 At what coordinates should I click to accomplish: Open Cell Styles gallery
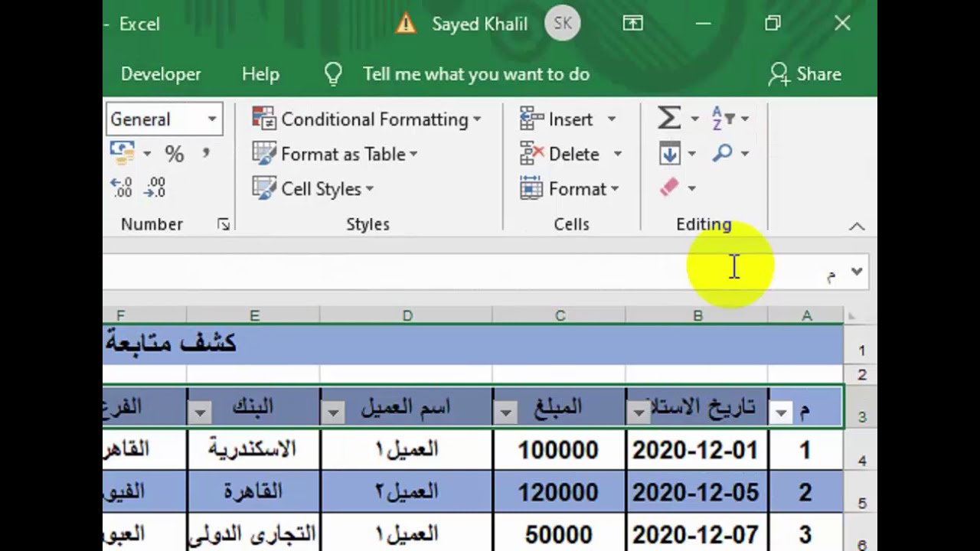coord(313,188)
